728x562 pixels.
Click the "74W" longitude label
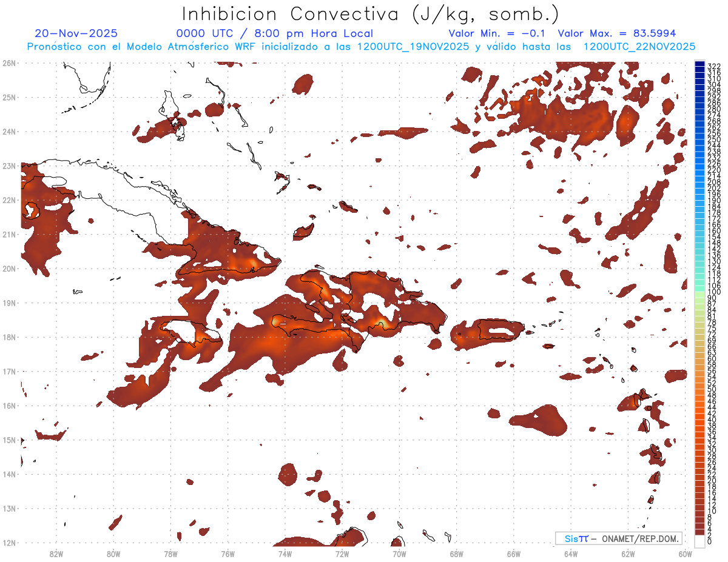(285, 554)
